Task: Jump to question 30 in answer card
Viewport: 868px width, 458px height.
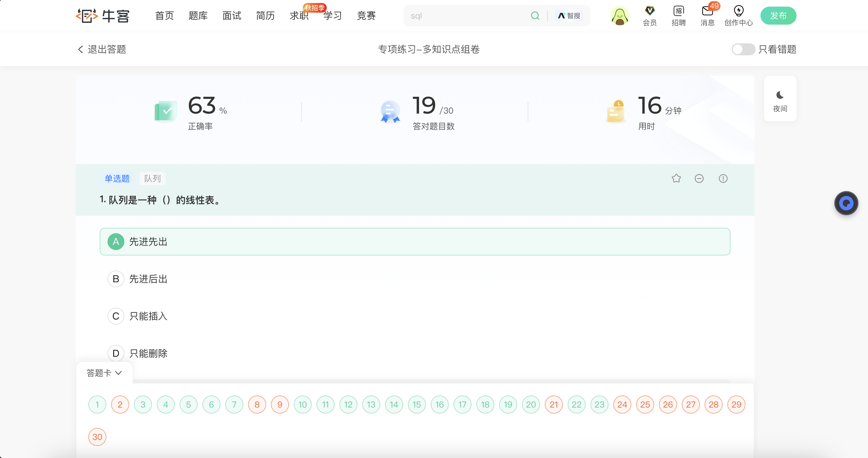Action: (97, 437)
